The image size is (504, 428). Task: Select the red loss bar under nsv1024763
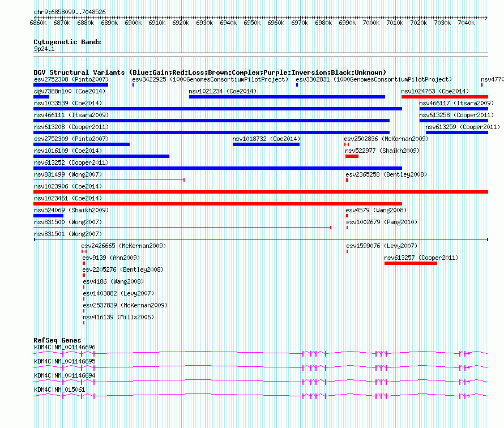click(445, 97)
